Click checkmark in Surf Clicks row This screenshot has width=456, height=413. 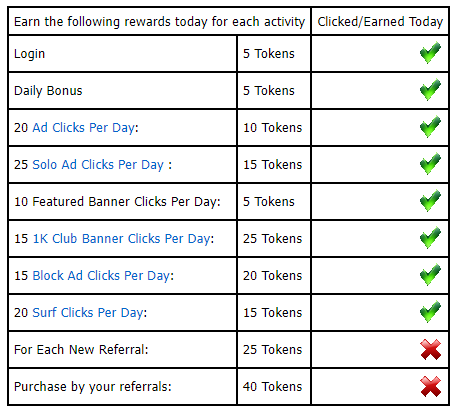[x=430, y=312]
